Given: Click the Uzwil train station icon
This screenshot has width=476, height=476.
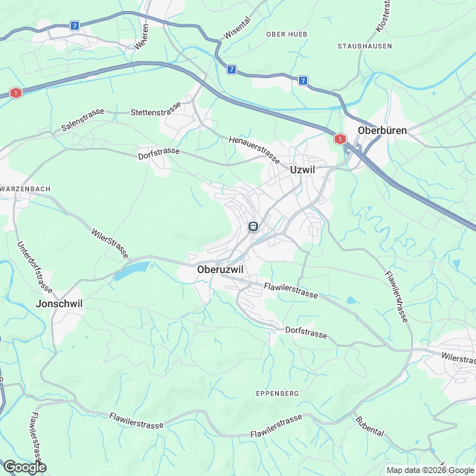Looking at the screenshot, I should point(253,226).
